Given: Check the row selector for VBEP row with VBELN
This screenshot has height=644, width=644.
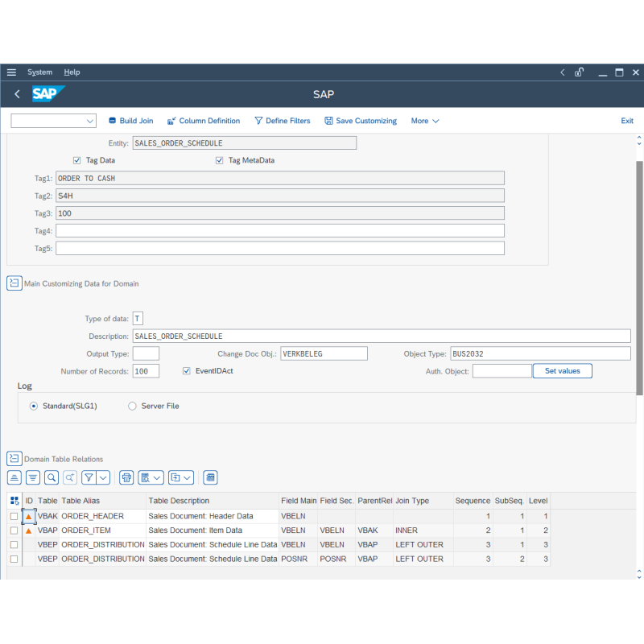Looking at the screenshot, I should 14,545.
